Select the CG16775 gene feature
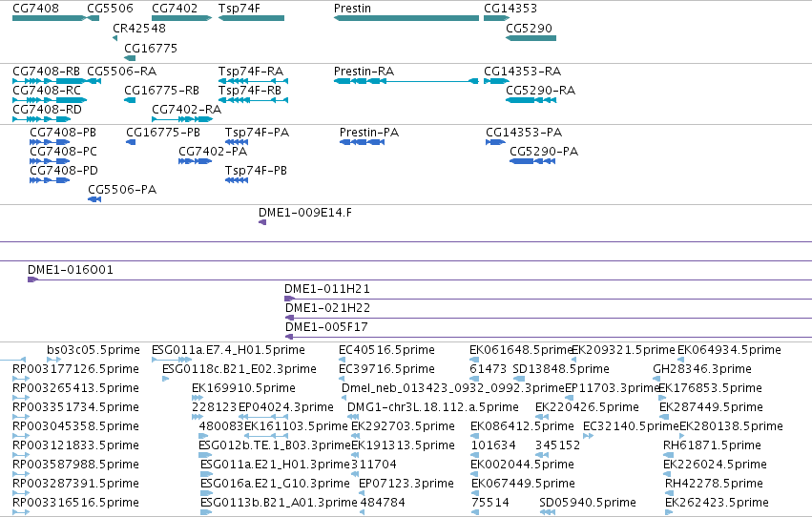This screenshot has height=517, width=812. 130,58
